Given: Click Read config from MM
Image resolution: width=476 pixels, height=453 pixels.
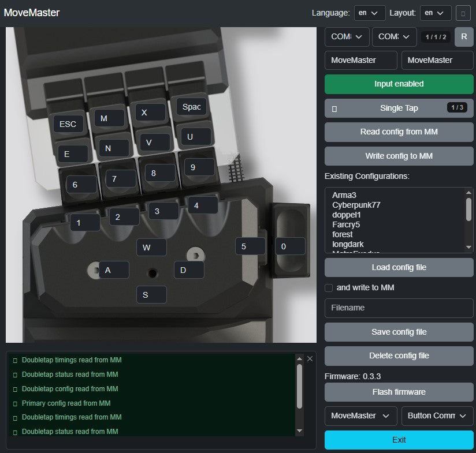Looking at the screenshot, I should (399, 132).
